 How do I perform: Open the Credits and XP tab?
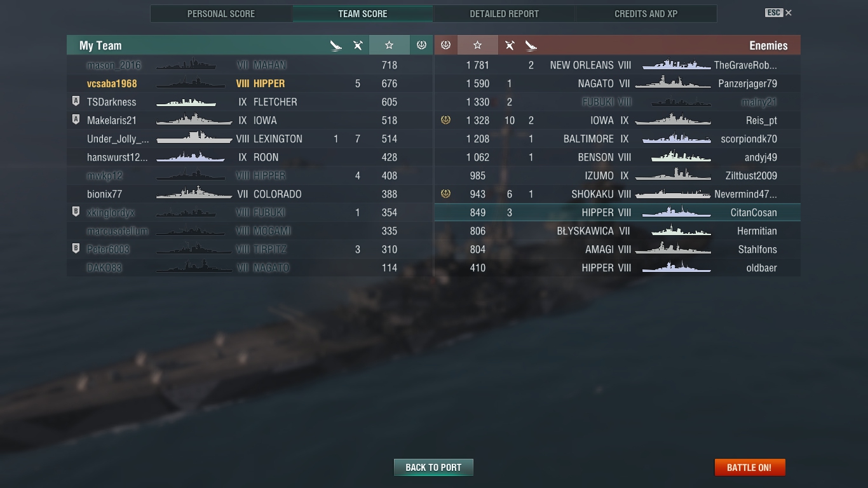pos(646,14)
